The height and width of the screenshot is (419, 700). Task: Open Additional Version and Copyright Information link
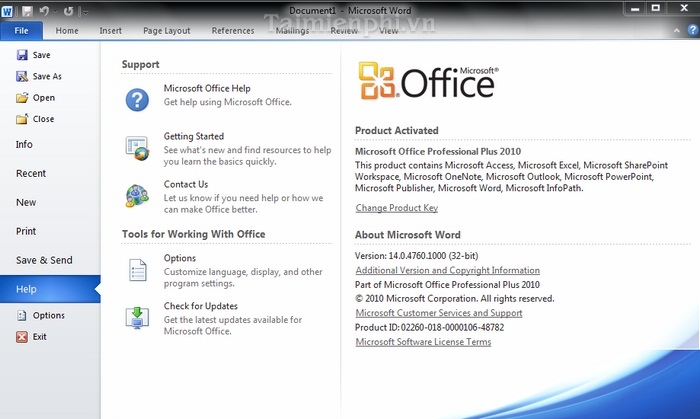click(448, 270)
